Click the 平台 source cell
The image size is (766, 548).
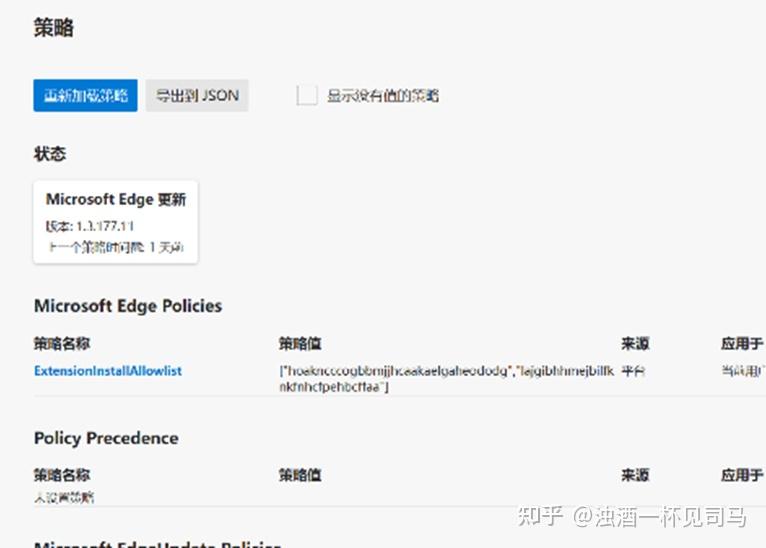633,371
